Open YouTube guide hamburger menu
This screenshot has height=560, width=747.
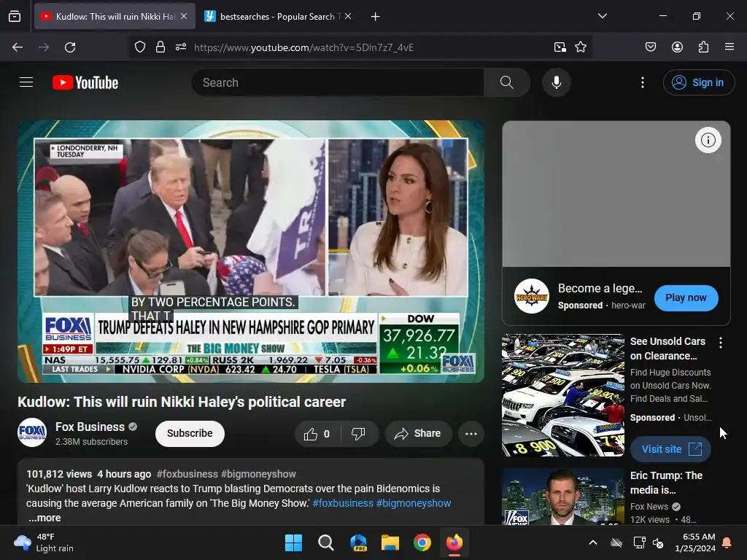click(x=26, y=82)
